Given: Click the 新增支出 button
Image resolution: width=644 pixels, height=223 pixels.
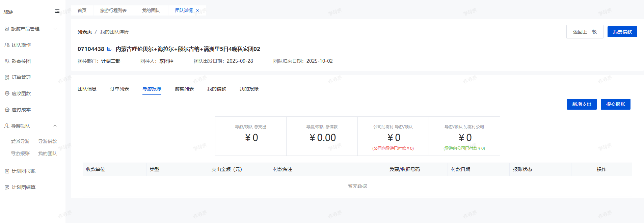Looking at the screenshot, I should pyautogui.click(x=582, y=104).
